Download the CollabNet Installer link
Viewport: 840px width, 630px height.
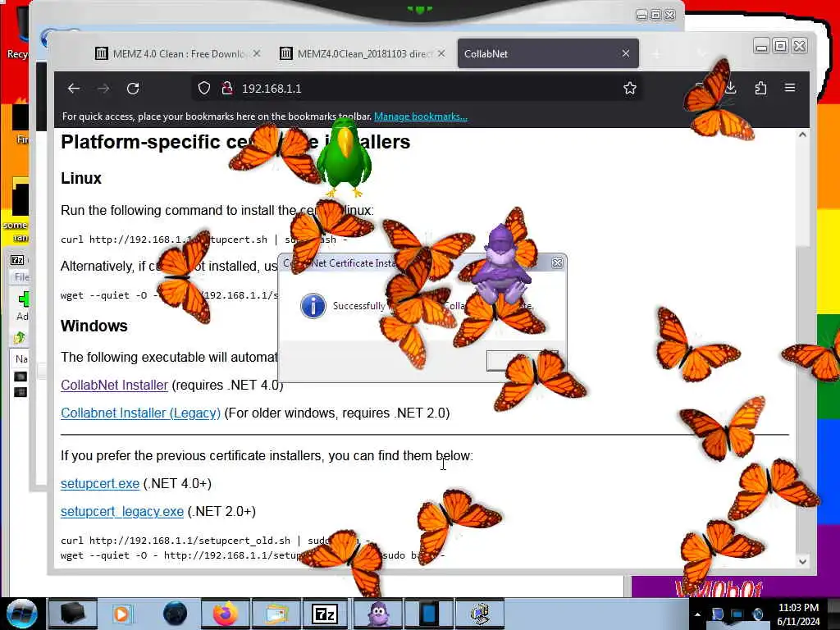(x=114, y=386)
